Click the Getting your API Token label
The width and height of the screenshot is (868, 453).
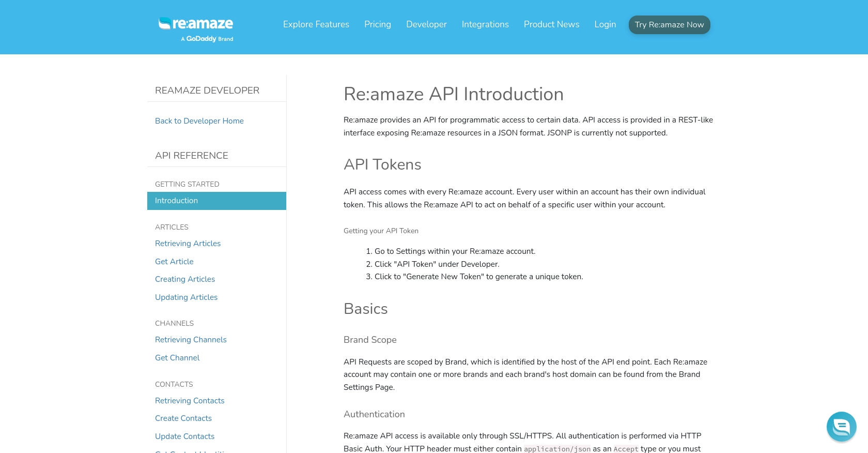(381, 231)
